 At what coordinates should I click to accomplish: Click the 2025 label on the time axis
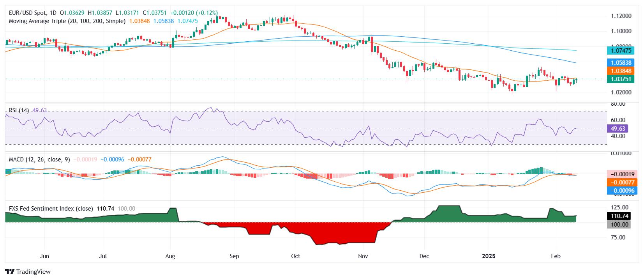(489, 256)
